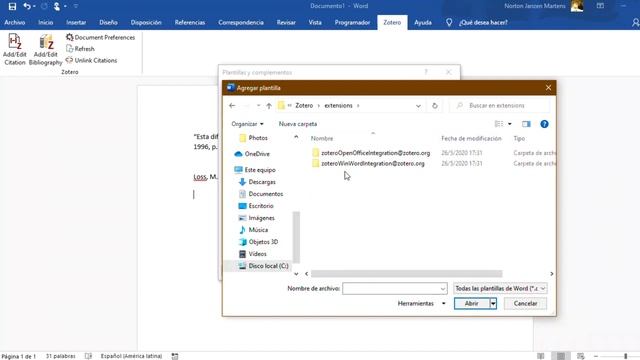
Task: Sort by Fecha de modificación column
Action: tap(471, 138)
